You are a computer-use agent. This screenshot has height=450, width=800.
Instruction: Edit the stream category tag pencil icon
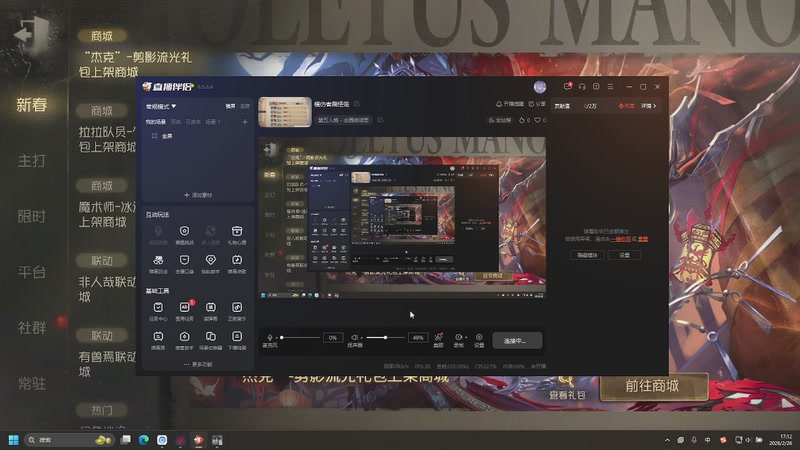(x=380, y=120)
